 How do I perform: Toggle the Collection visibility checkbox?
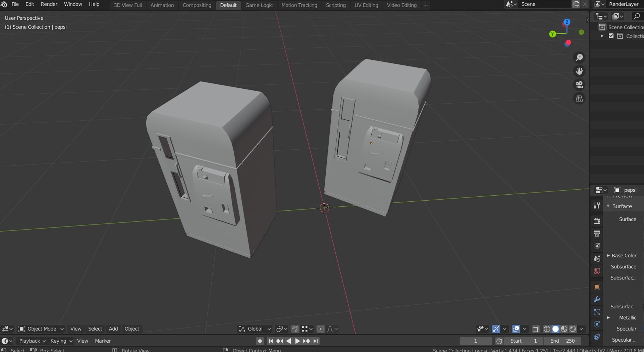tap(611, 36)
